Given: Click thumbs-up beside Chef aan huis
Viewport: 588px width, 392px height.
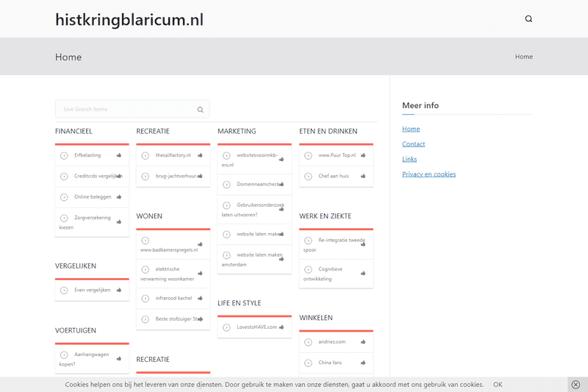Looking at the screenshot, I should 363,177.
